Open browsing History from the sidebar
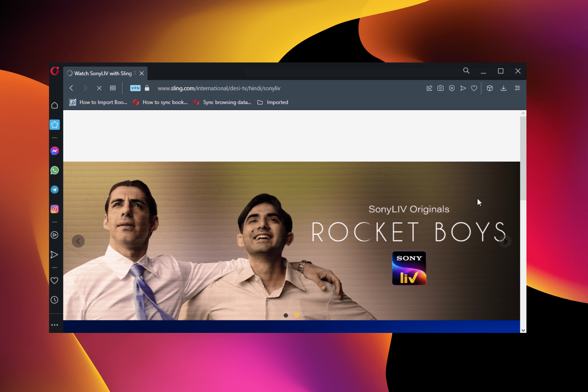This screenshot has height=392, width=588. [55, 300]
